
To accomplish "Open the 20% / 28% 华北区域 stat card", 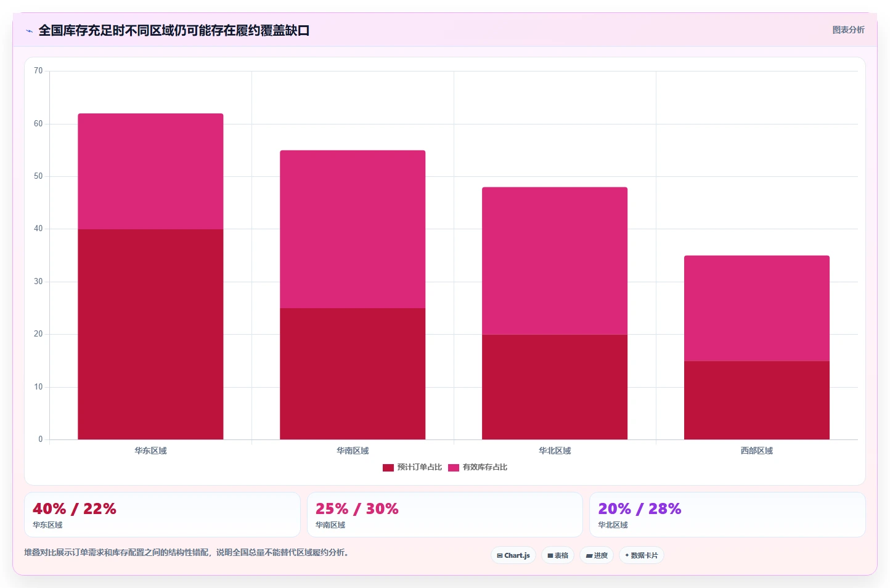I will (x=727, y=515).
